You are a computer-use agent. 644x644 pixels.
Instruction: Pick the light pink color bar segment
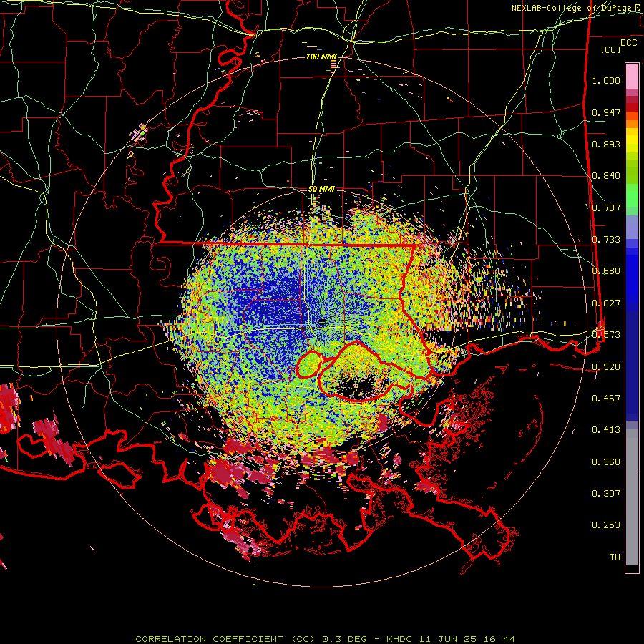coord(632,76)
